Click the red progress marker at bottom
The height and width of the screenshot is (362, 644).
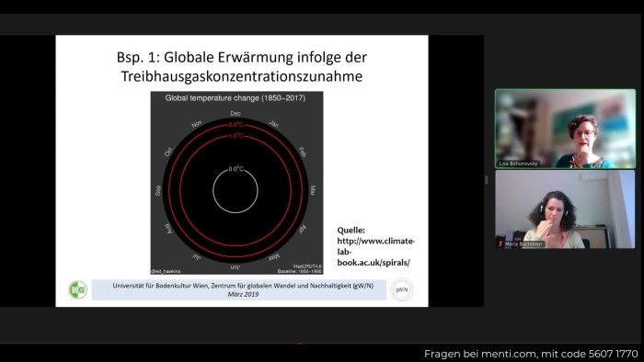point(299,343)
